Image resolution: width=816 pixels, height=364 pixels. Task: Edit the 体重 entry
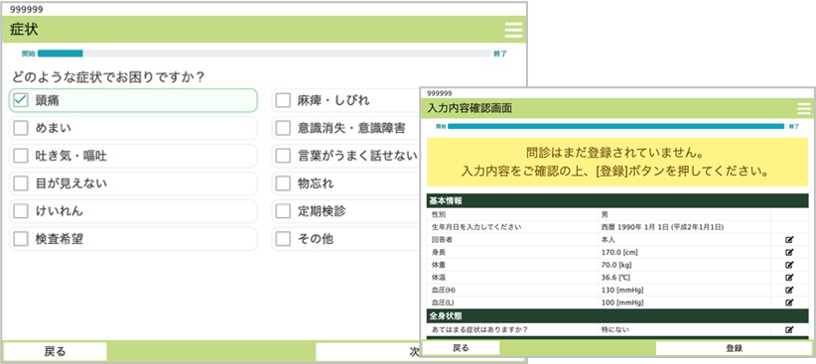click(x=789, y=265)
